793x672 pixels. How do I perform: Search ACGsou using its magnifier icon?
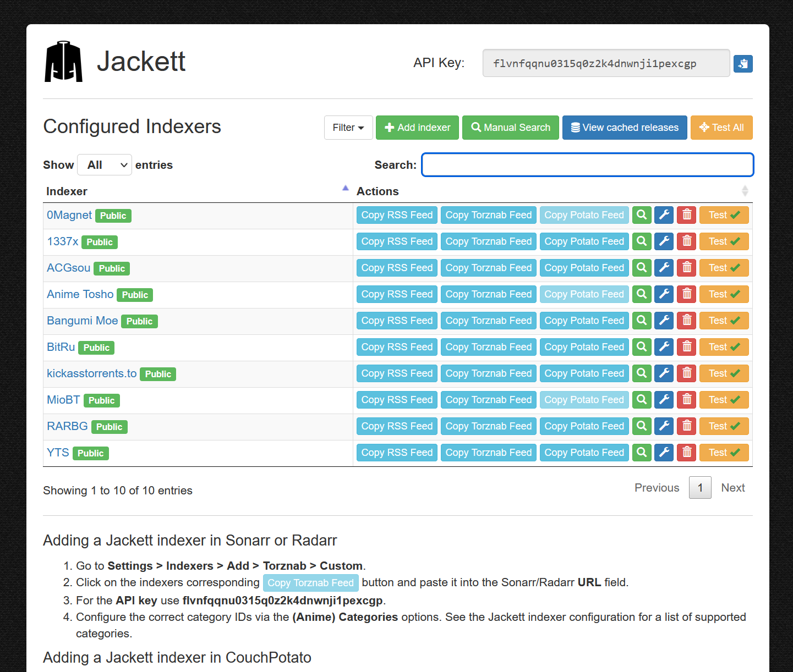[x=642, y=268]
